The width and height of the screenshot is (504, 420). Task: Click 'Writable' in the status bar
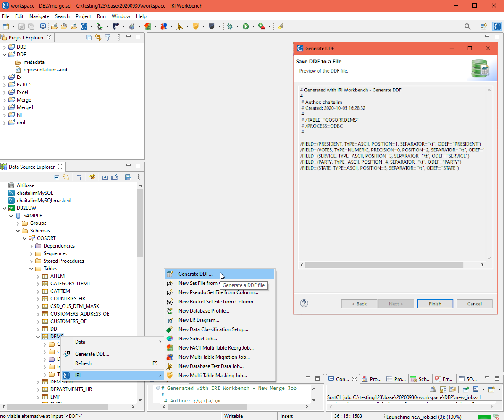click(234, 416)
